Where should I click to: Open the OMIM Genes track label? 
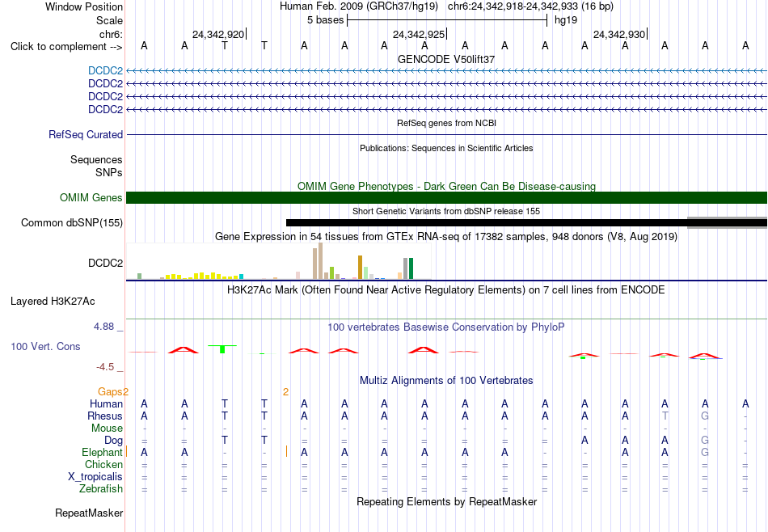(x=91, y=197)
